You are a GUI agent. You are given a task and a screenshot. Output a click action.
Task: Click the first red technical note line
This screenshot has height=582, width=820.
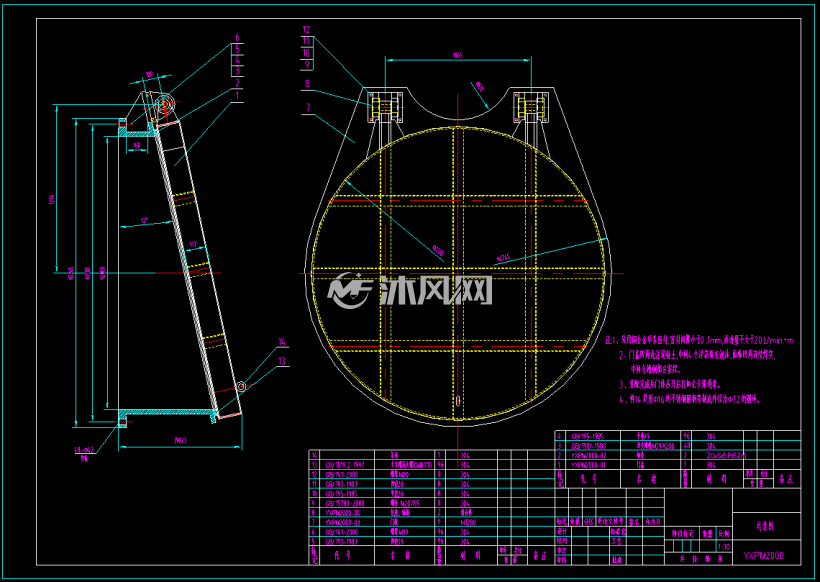700,340
